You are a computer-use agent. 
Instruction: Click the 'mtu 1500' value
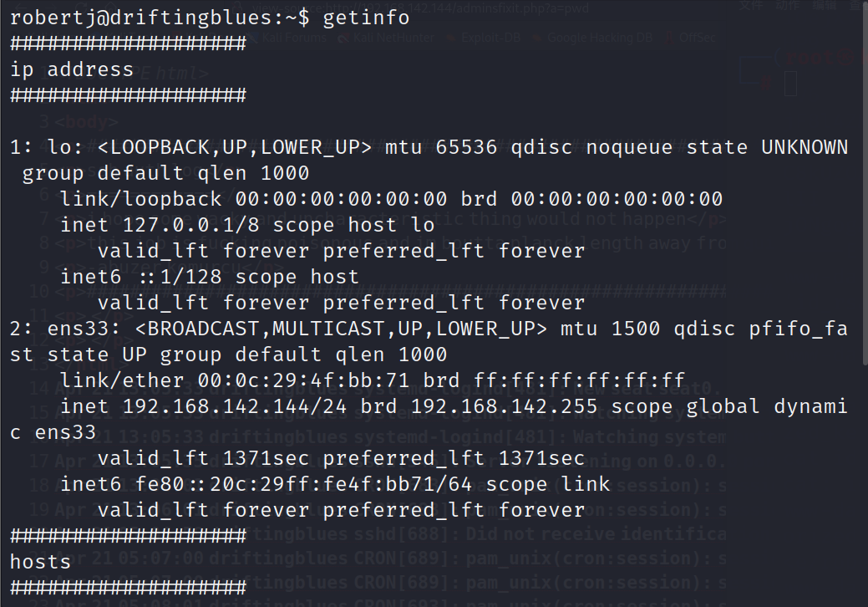pyautogui.click(x=610, y=329)
